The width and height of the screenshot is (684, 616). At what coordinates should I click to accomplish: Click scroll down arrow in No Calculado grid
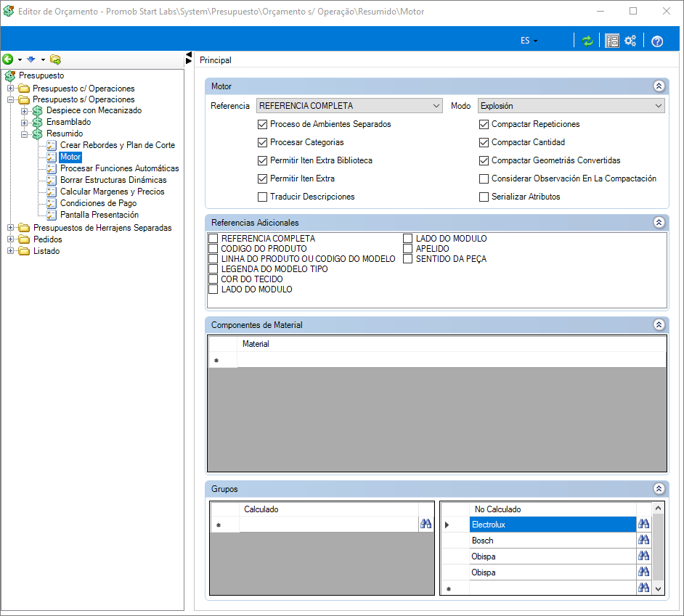pyautogui.click(x=659, y=589)
